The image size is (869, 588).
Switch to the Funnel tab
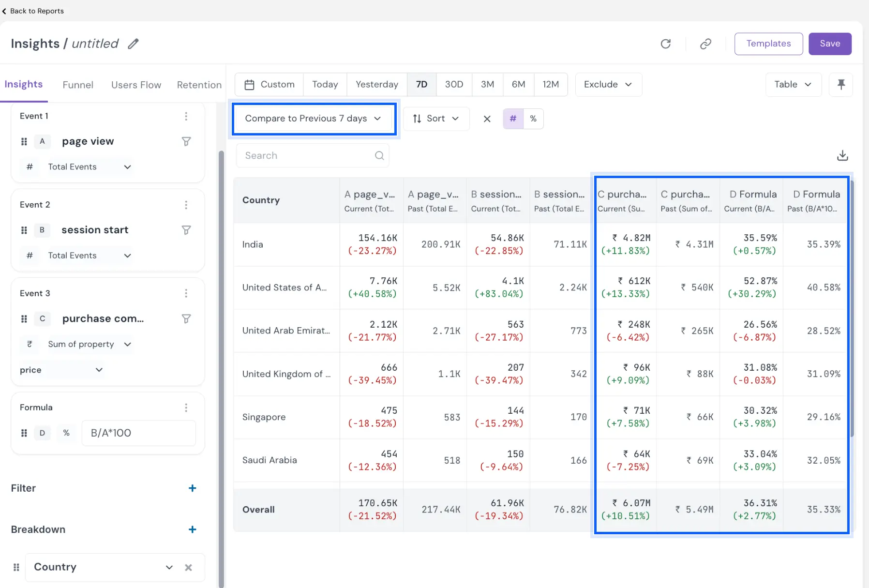(78, 85)
